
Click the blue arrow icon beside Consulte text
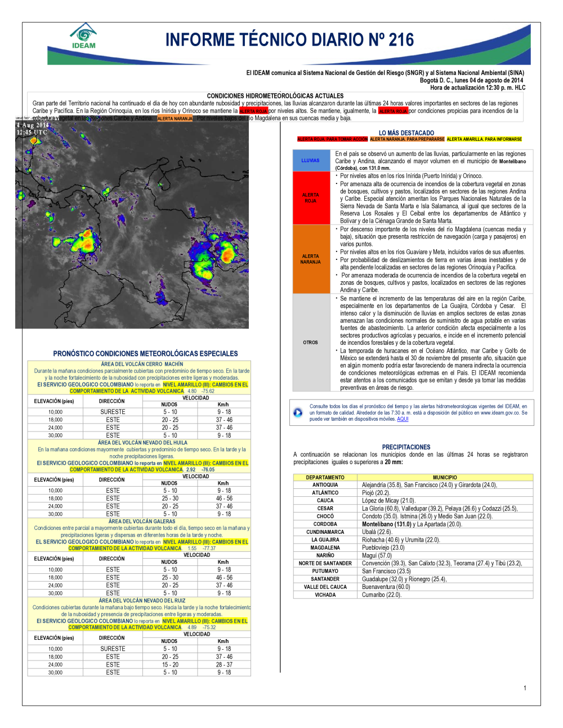click(298, 412)
